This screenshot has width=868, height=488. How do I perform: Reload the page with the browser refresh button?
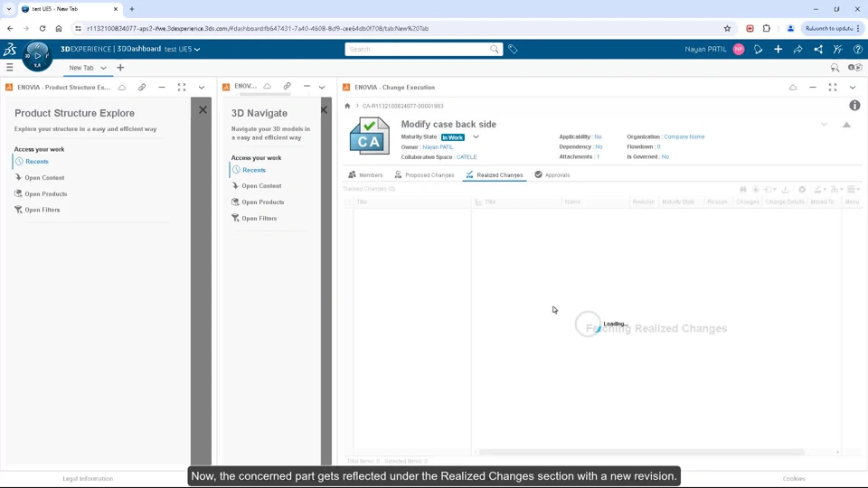42,28
